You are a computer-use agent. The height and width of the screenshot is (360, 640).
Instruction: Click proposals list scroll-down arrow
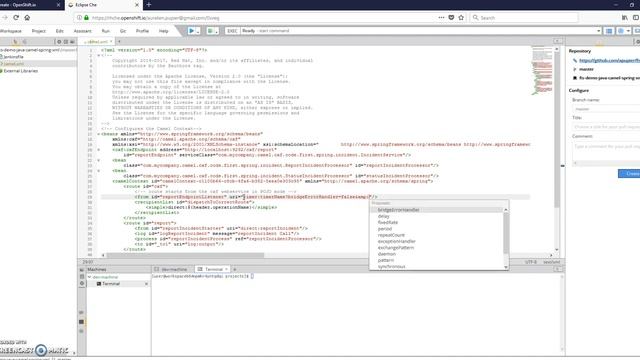tap(506, 267)
